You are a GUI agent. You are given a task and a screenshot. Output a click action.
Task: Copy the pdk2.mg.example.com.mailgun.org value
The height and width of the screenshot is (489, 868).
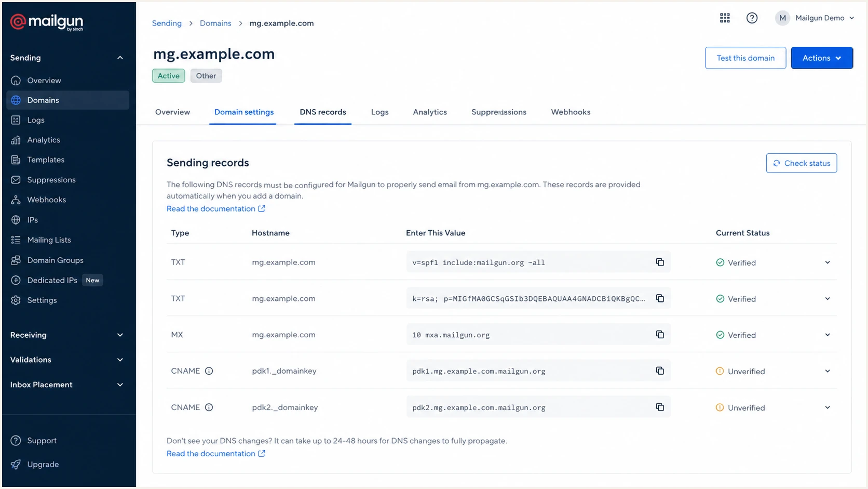(660, 407)
